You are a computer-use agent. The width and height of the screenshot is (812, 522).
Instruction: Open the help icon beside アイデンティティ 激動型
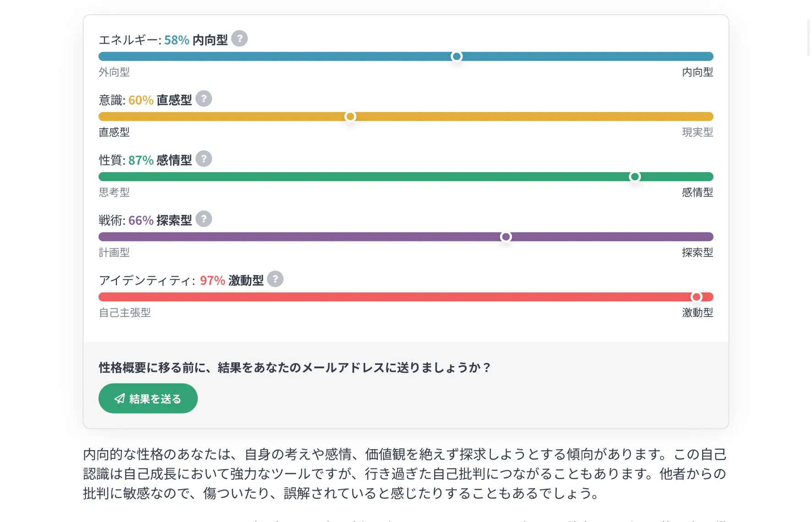click(275, 279)
